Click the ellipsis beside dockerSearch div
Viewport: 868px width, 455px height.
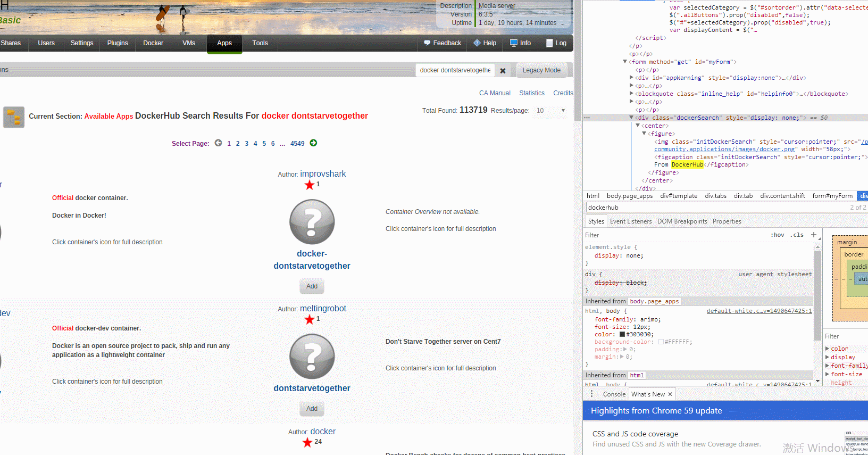click(587, 118)
